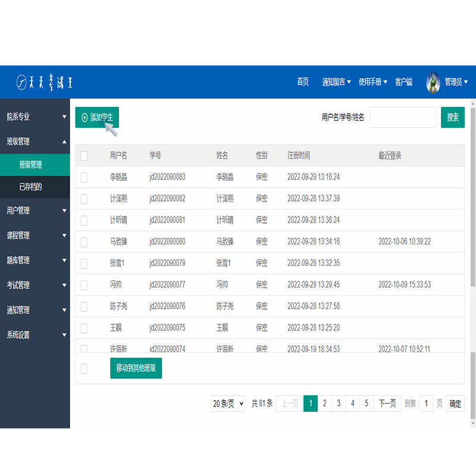
Task: Click the 共 81 条 total count
Action: 262,403
